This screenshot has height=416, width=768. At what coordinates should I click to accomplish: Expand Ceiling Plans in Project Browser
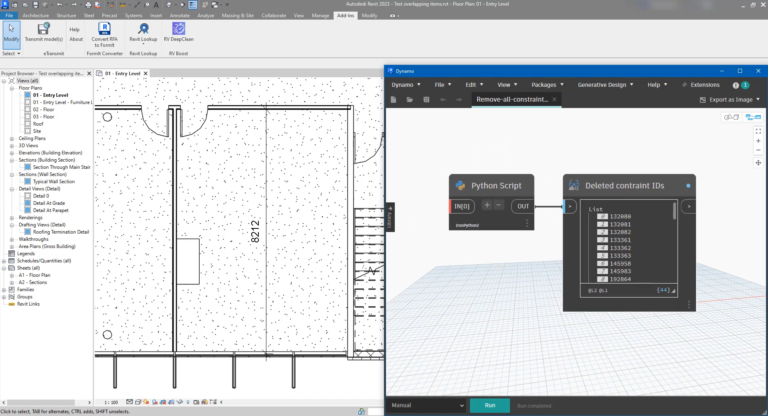point(12,138)
